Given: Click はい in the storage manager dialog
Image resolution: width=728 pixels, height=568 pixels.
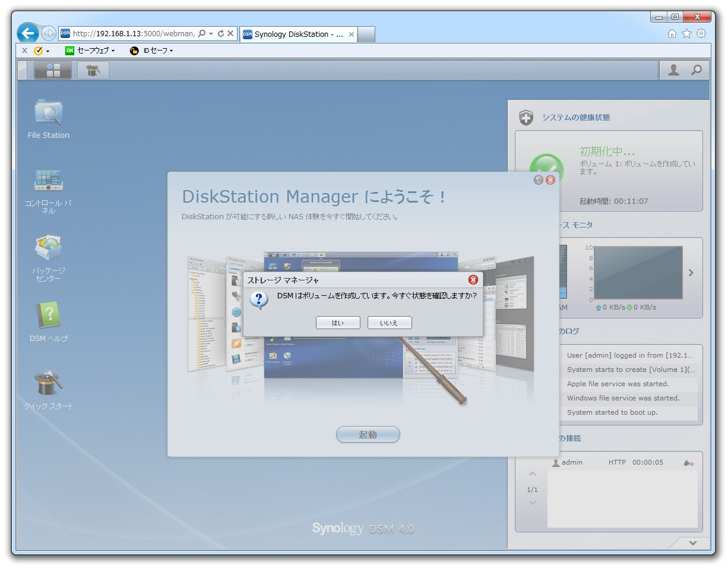Looking at the screenshot, I should (x=338, y=323).
